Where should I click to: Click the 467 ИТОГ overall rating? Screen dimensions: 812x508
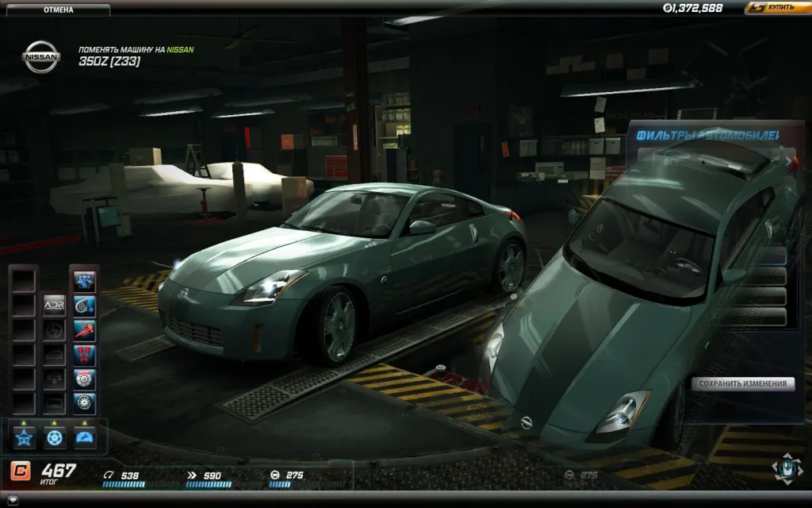[59, 473]
